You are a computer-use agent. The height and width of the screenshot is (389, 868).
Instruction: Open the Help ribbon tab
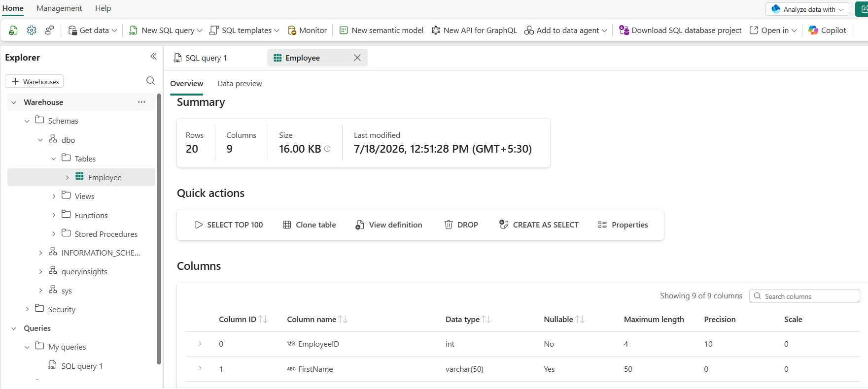[x=103, y=8]
